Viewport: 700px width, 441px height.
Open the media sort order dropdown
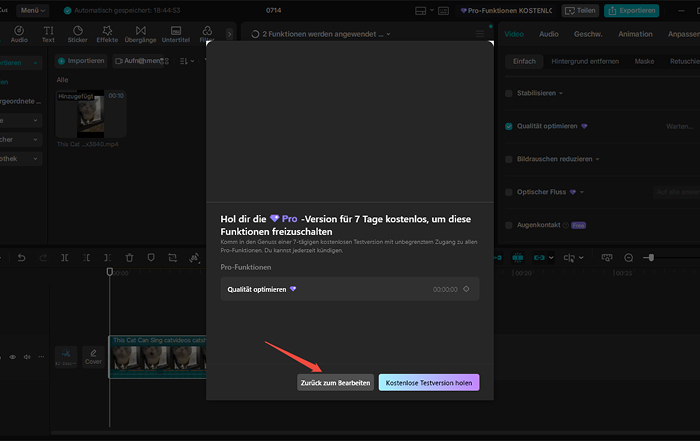click(x=187, y=61)
